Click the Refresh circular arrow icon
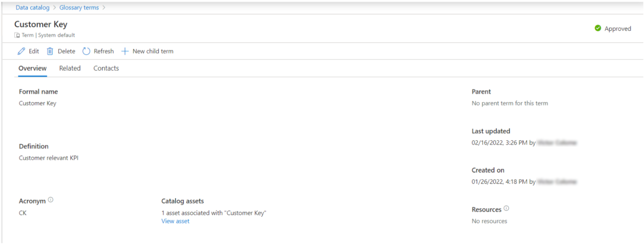Viewport: 644px width, 246px height. coord(86,51)
